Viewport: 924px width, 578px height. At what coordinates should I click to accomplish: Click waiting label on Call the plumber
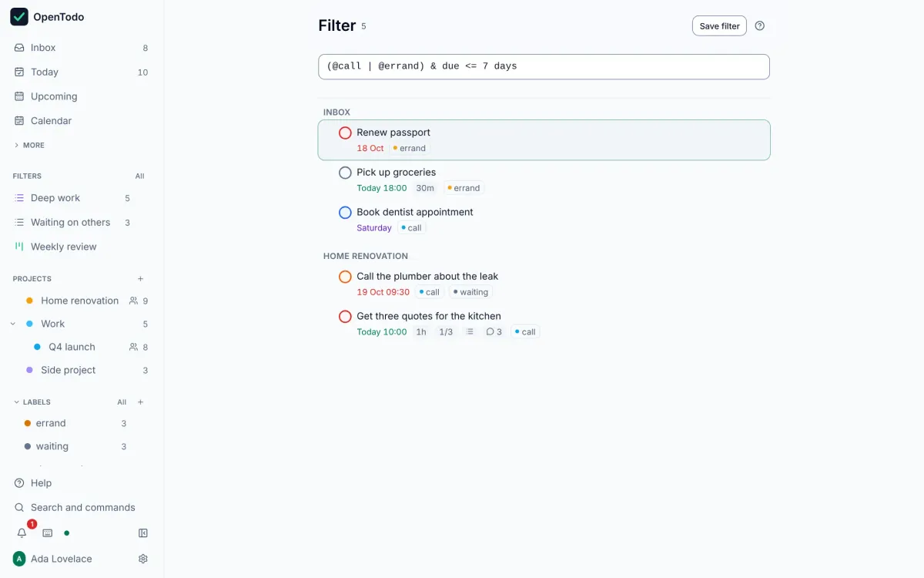pos(471,292)
